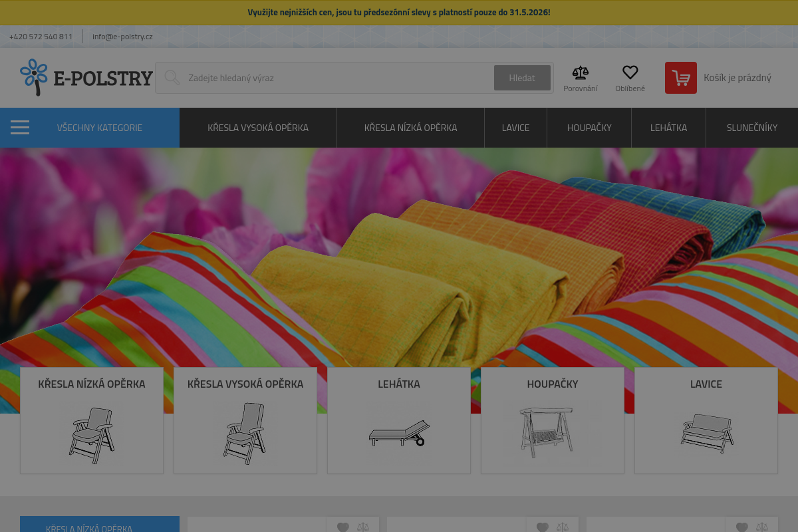Open KŘESLA NÍZKÁ OPĚRKA sidebar heading
The image size is (798, 532).
(x=100, y=524)
